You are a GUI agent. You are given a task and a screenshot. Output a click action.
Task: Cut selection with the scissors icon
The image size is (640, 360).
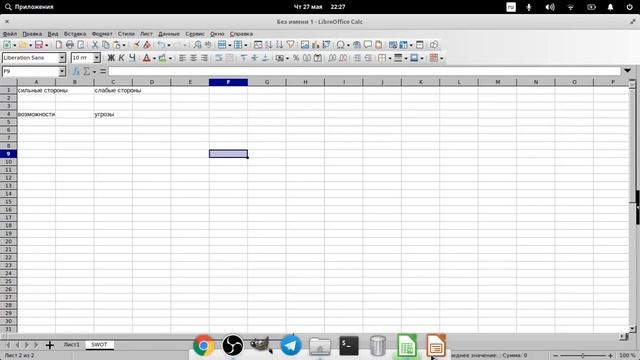pyautogui.click(x=95, y=44)
